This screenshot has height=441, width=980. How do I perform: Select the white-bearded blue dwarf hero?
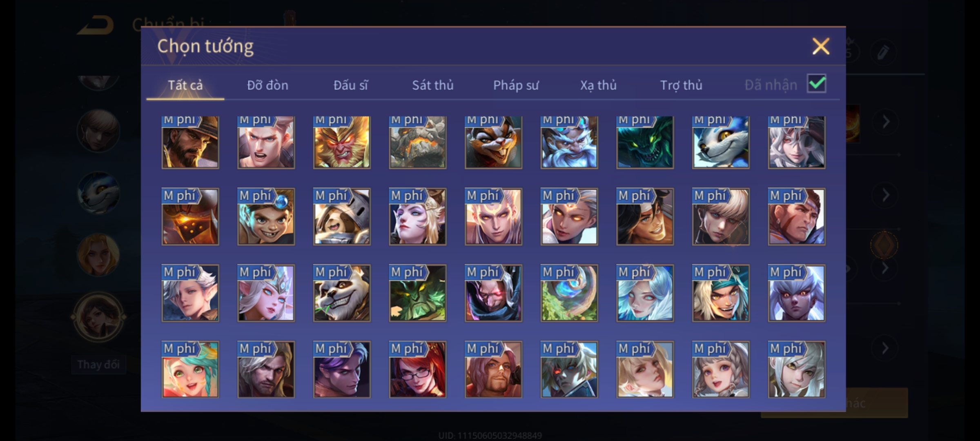(569, 142)
